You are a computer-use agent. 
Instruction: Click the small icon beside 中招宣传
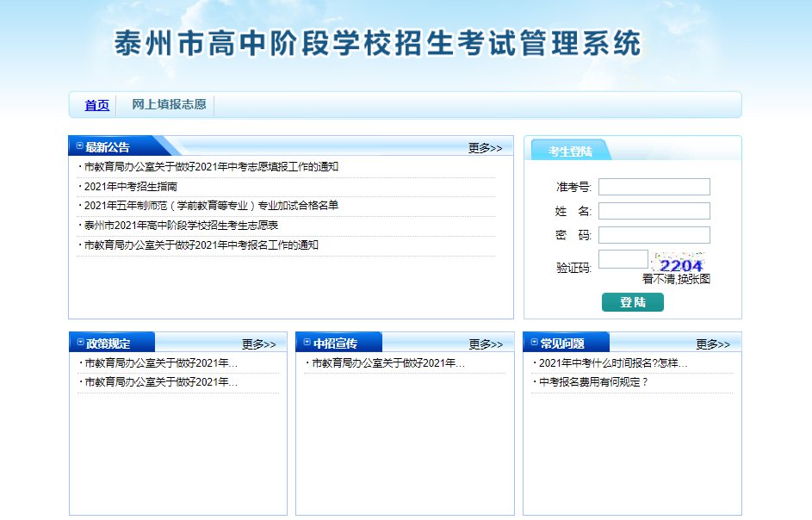point(307,343)
